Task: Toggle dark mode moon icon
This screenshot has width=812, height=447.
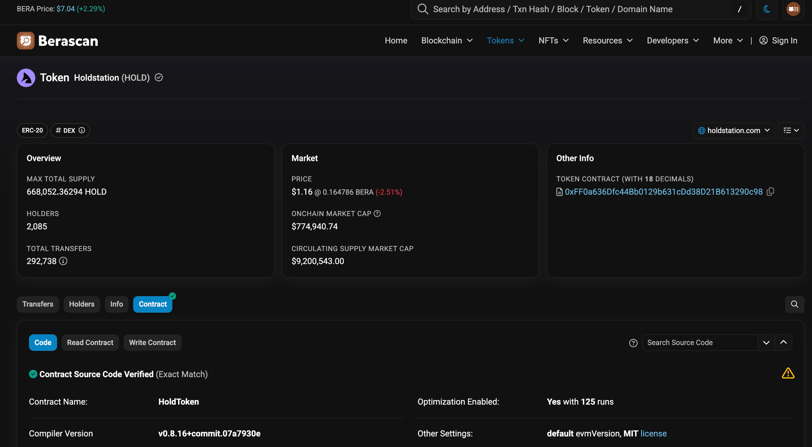Action: coord(767,9)
